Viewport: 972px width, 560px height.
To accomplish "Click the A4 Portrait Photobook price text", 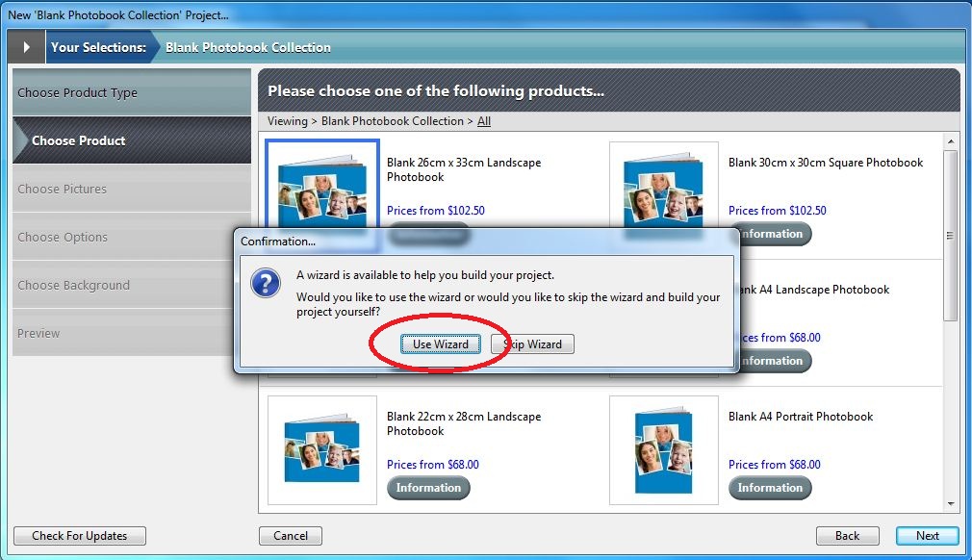I will pyautogui.click(x=775, y=465).
